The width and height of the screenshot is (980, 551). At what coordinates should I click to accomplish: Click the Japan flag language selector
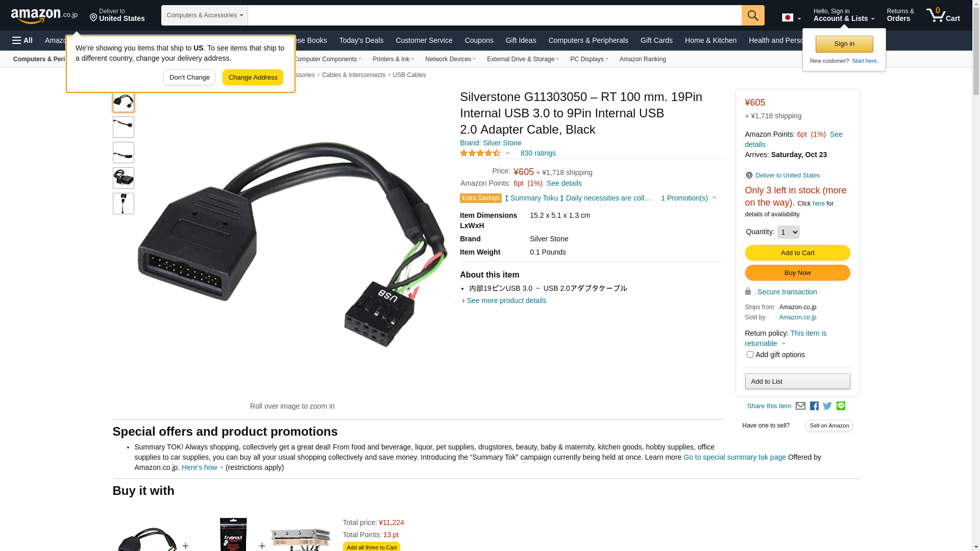(x=791, y=18)
